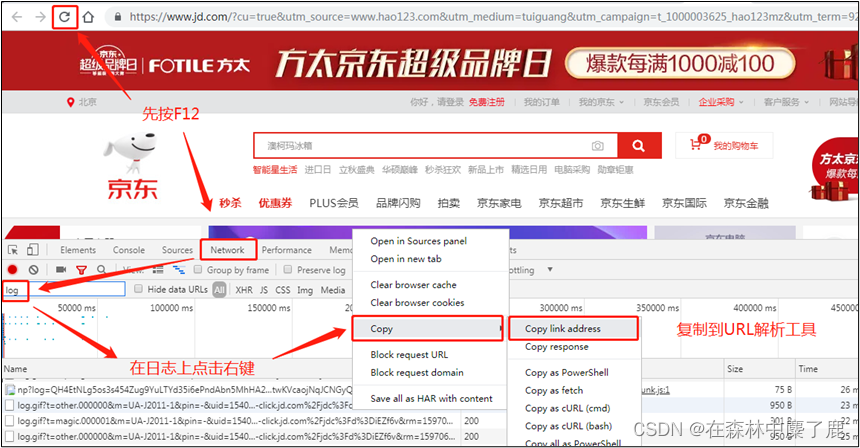Screen dimensions: 860x448
Task: Reload the page with the refresh icon
Action: coord(64,17)
